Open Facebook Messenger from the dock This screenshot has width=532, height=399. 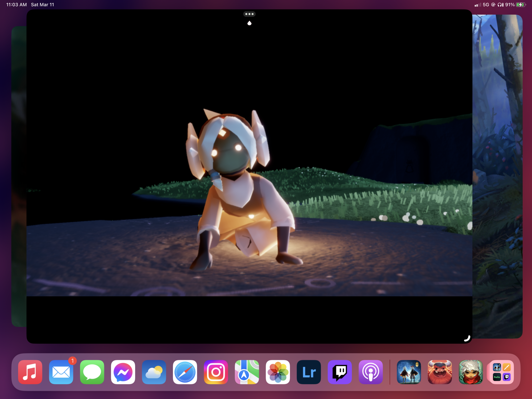click(x=123, y=372)
